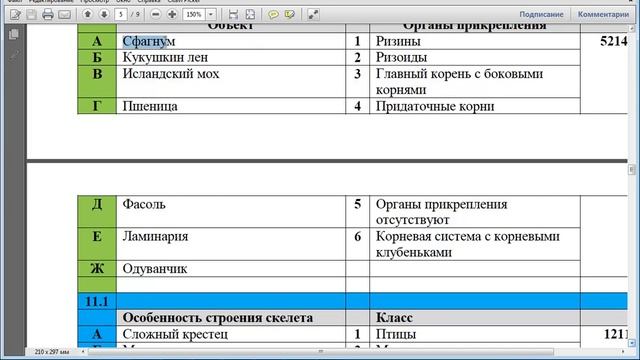
Task: Click the cell Одуванчик
Action: (x=155, y=269)
